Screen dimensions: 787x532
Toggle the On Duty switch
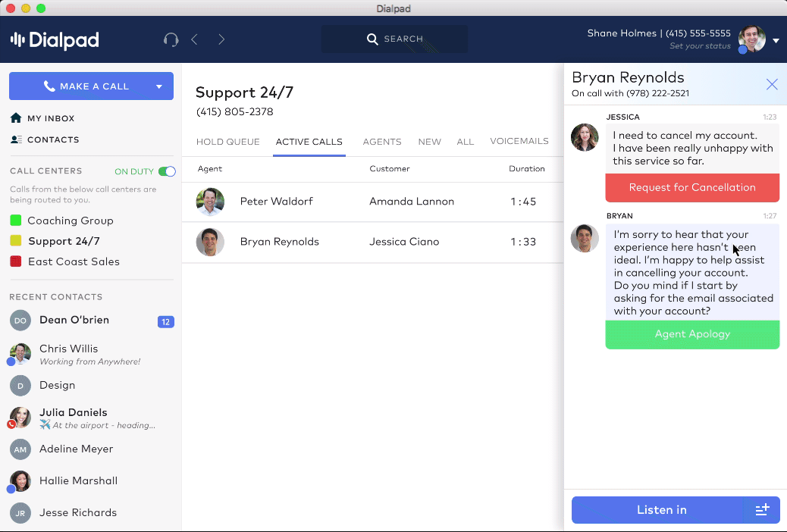click(x=167, y=171)
